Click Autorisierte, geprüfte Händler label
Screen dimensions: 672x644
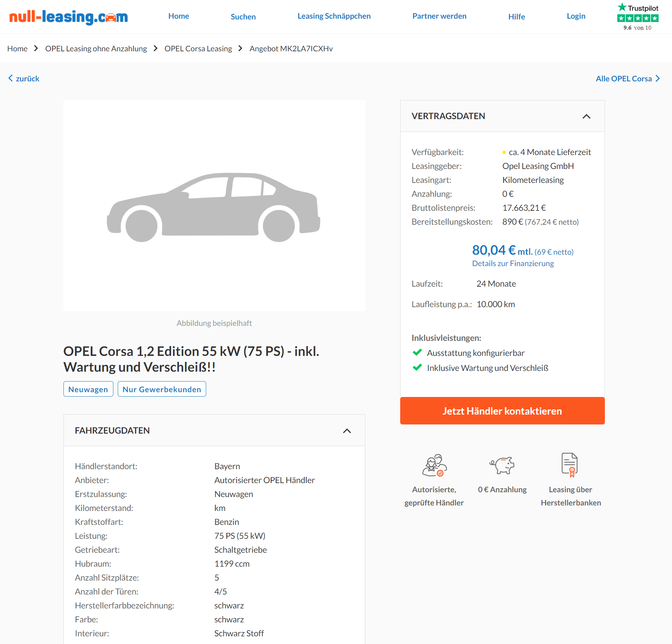coord(434,496)
